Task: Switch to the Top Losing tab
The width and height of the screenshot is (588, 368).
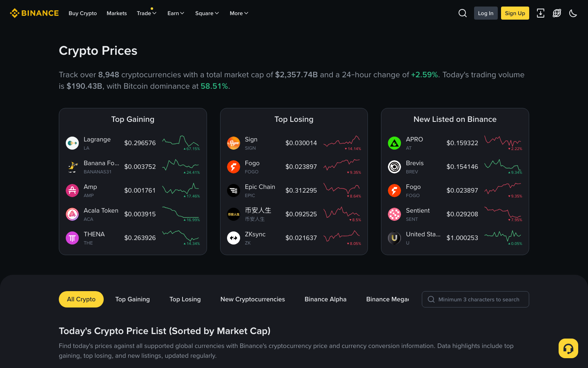Action: coord(185,299)
